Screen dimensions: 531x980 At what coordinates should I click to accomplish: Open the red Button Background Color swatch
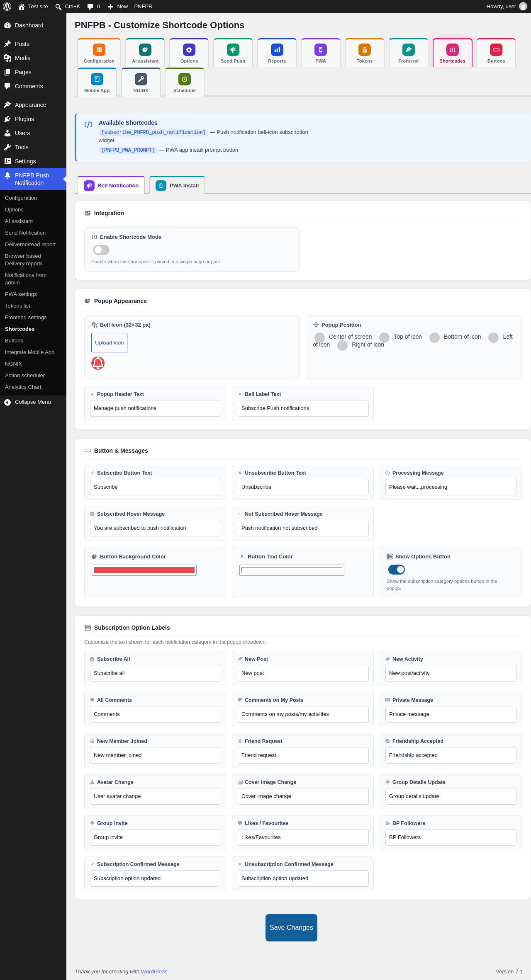click(x=144, y=570)
